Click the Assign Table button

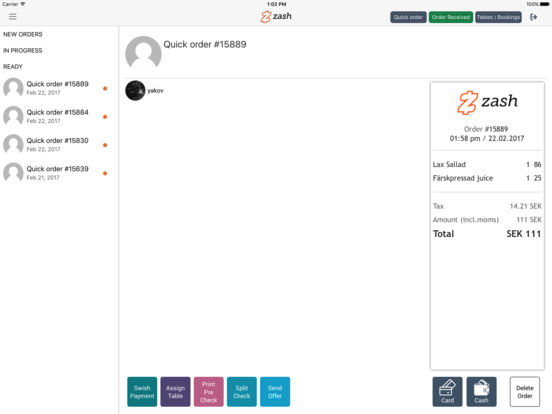[x=175, y=391]
